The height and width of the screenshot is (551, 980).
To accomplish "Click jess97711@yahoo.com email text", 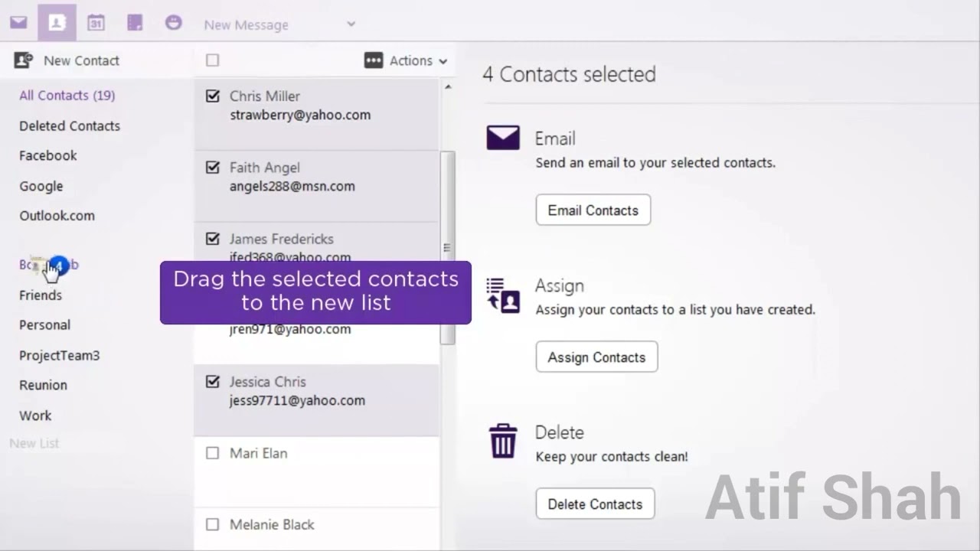I will [x=297, y=400].
